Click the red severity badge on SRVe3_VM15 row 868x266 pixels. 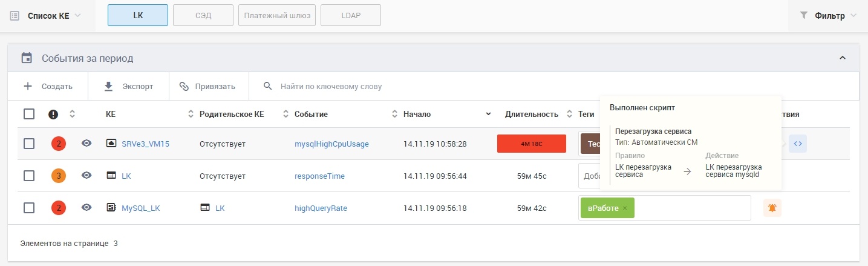[x=59, y=144]
